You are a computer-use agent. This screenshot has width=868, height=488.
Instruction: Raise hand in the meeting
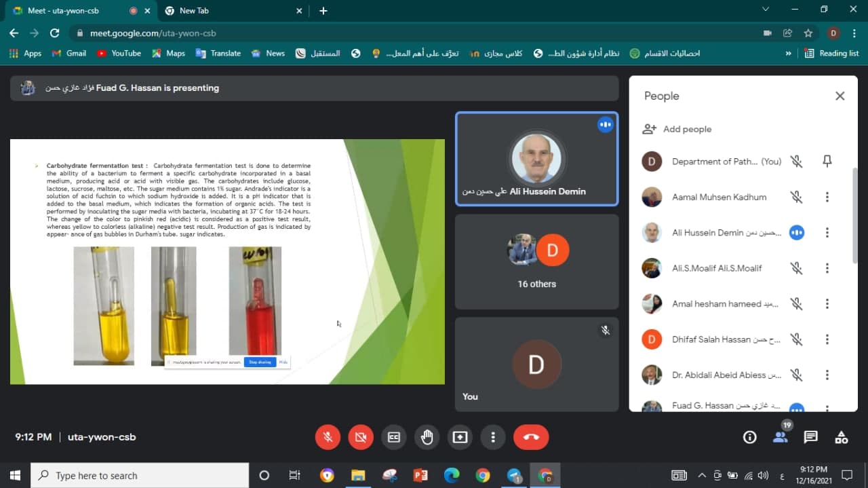pos(427,437)
